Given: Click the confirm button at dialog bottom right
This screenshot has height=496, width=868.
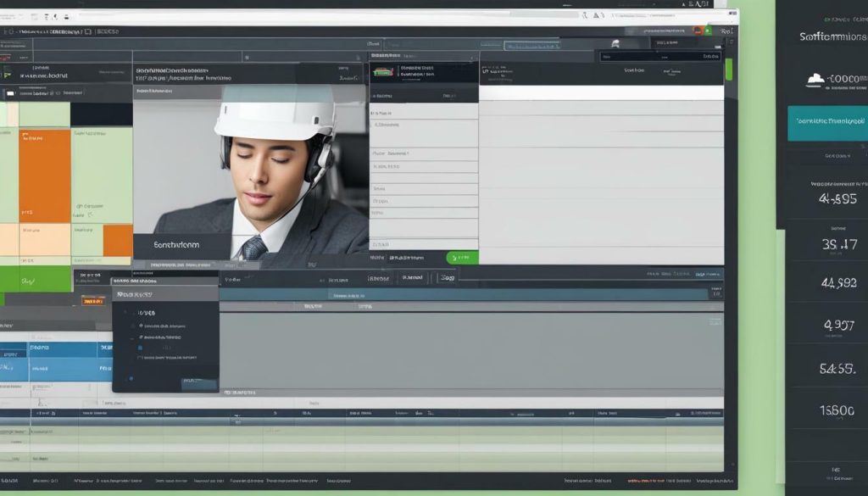Looking at the screenshot, I should pos(198,384).
